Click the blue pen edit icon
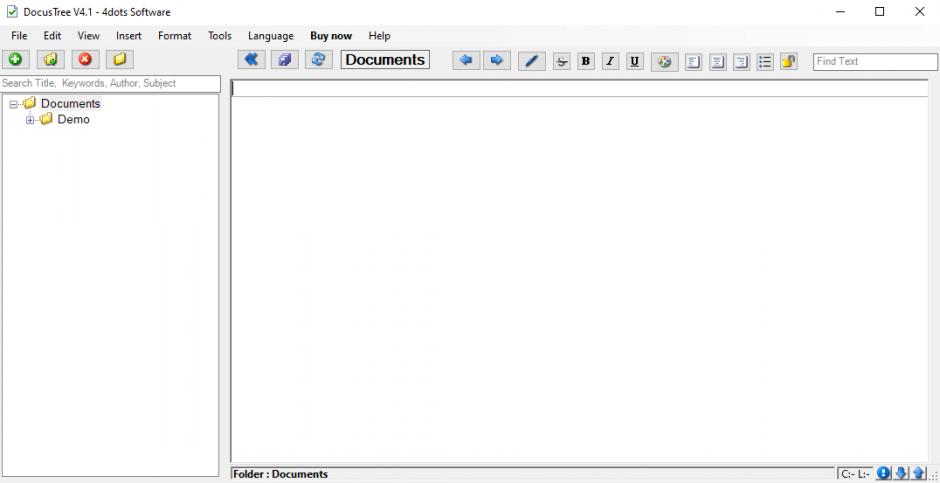Screen dimensions: 940x483 point(531,61)
